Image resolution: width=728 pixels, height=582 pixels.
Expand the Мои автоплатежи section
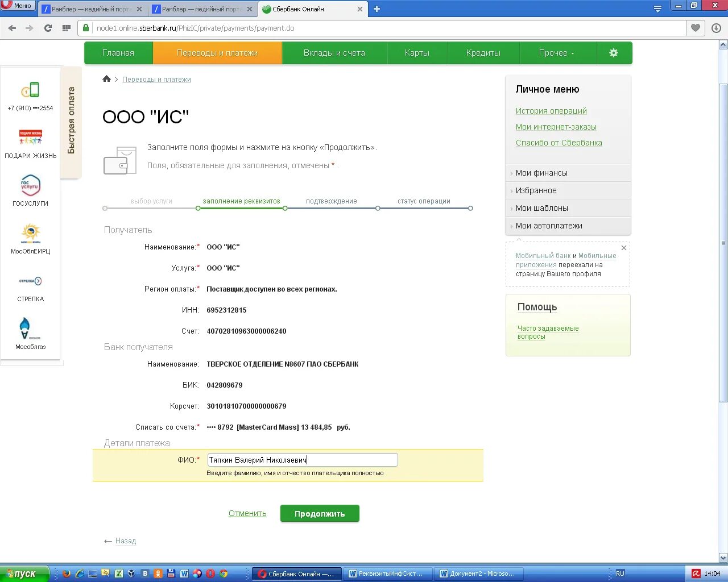click(568, 226)
